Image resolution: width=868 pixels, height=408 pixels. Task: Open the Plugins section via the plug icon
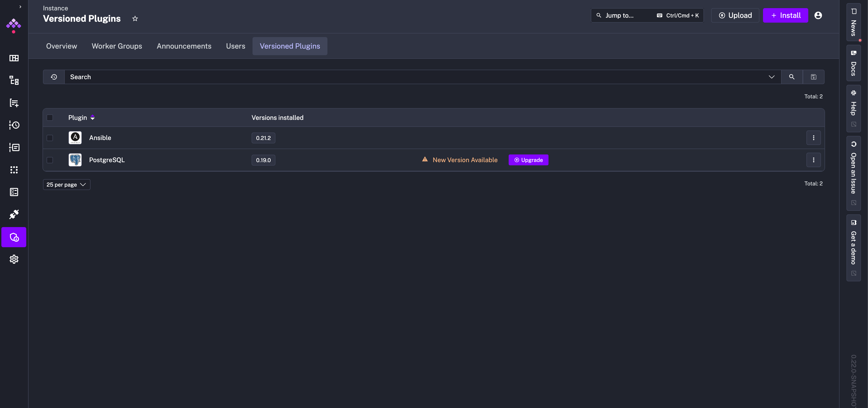(14, 214)
